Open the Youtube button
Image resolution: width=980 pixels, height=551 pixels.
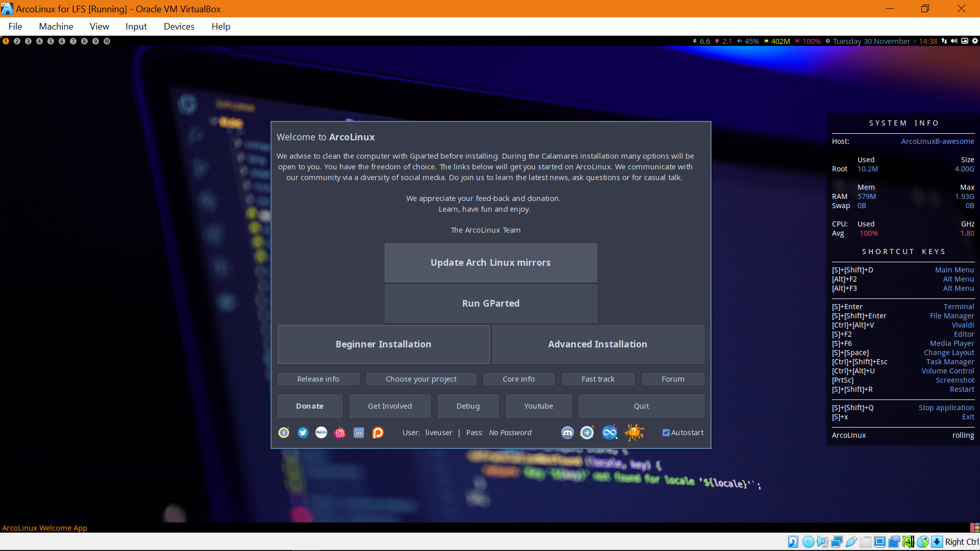tap(538, 406)
